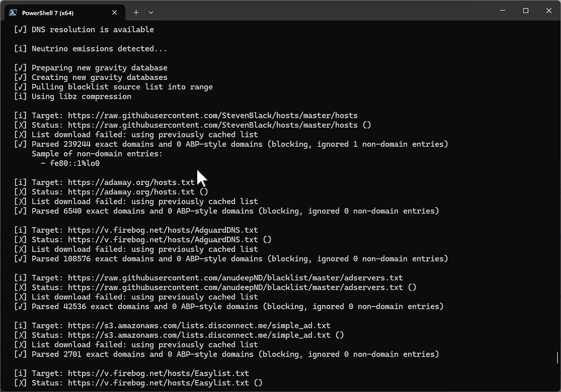Image resolution: width=561 pixels, height=392 pixels.
Task: Open a new terminal tab
Action: pos(136,12)
